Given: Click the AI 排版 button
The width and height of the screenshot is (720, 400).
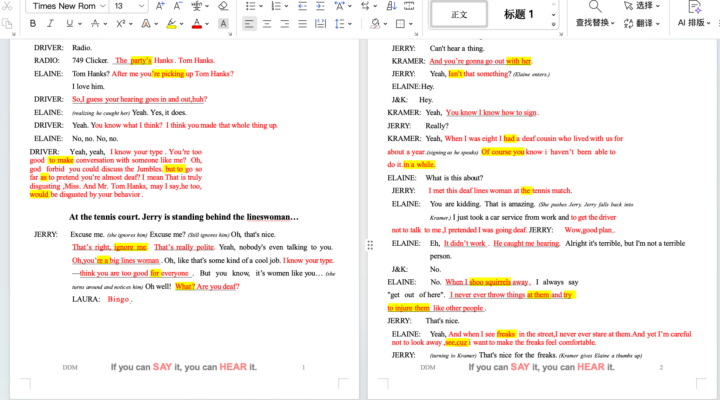Looking at the screenshot, I should pyautogui.click(x=692, y=23).
